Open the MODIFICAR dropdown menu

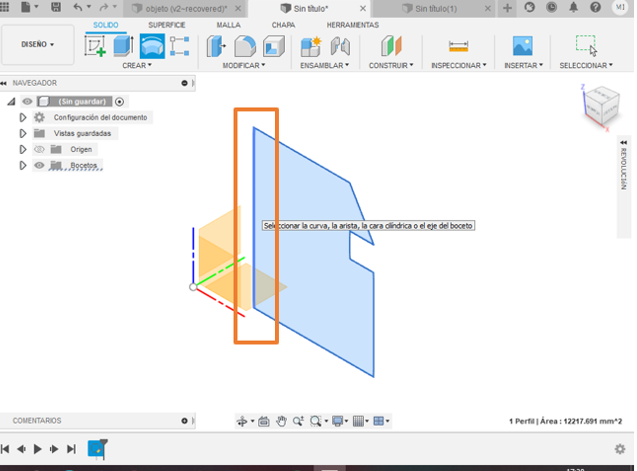click(x=244, y=65)
